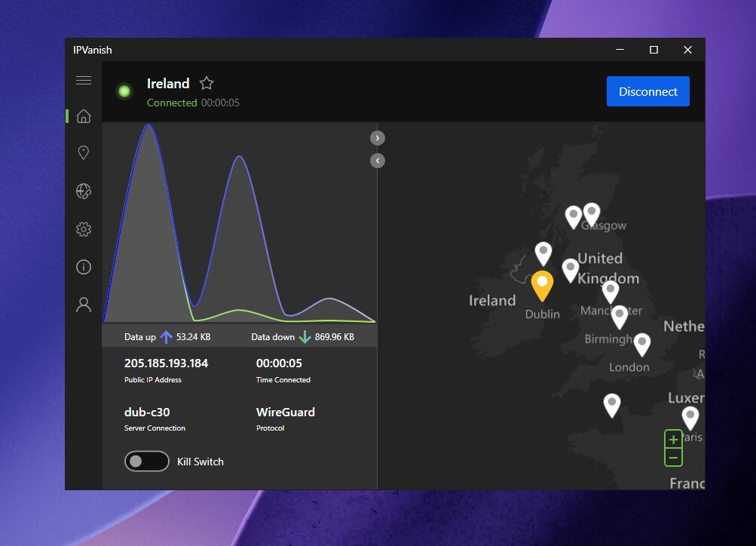The height and width of the screenshot is (546, 756).
Task: Select the Paris map pin
Action: [690, 419]
